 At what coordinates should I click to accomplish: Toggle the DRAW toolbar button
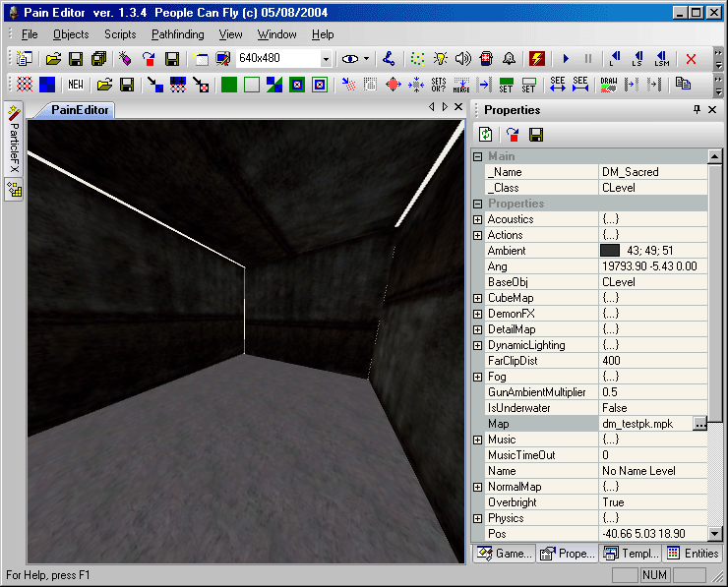click(609, 85)
